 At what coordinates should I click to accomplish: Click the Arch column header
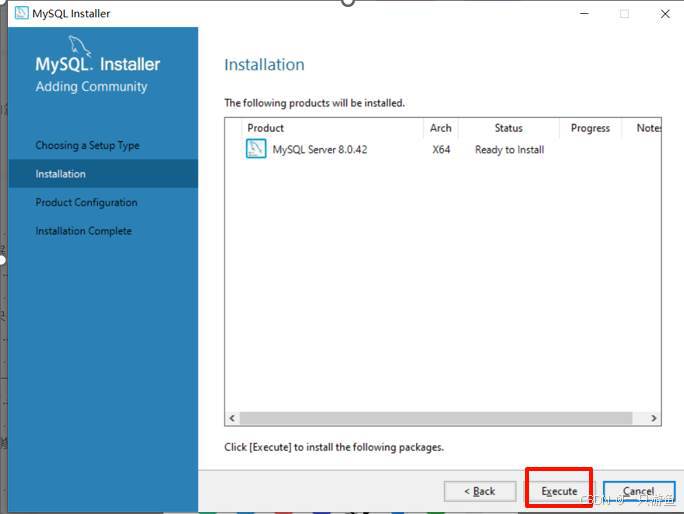[x=441, y=128]
